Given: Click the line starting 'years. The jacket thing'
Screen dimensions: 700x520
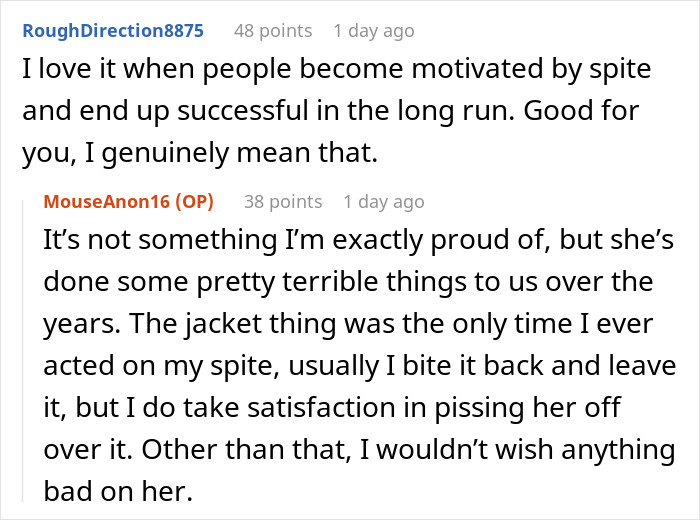Looking at the screenshot, I should [348, 324].
